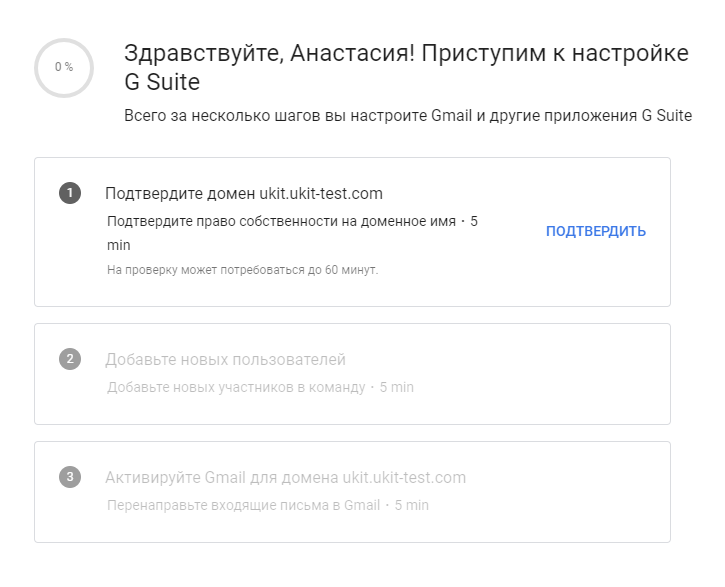
Task: Click subtitle Всего за несколько шагов
Action: (x=408, y=115)
